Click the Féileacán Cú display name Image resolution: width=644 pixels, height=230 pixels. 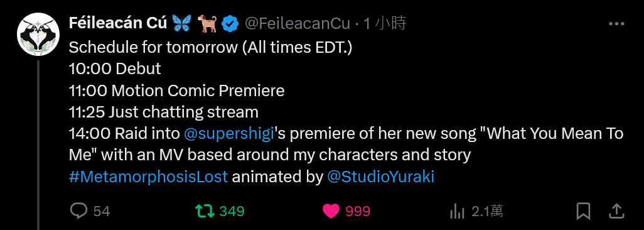(118, 23)
